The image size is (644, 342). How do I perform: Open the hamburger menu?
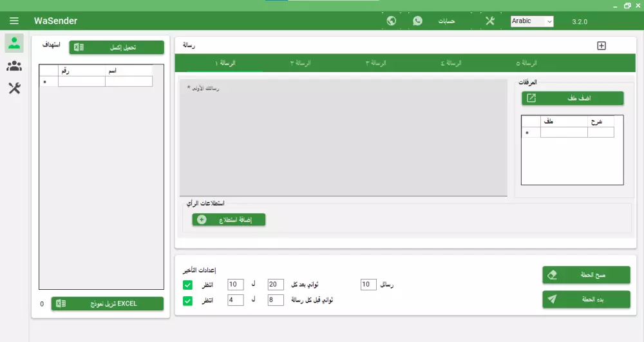click(x=14, y=21)
